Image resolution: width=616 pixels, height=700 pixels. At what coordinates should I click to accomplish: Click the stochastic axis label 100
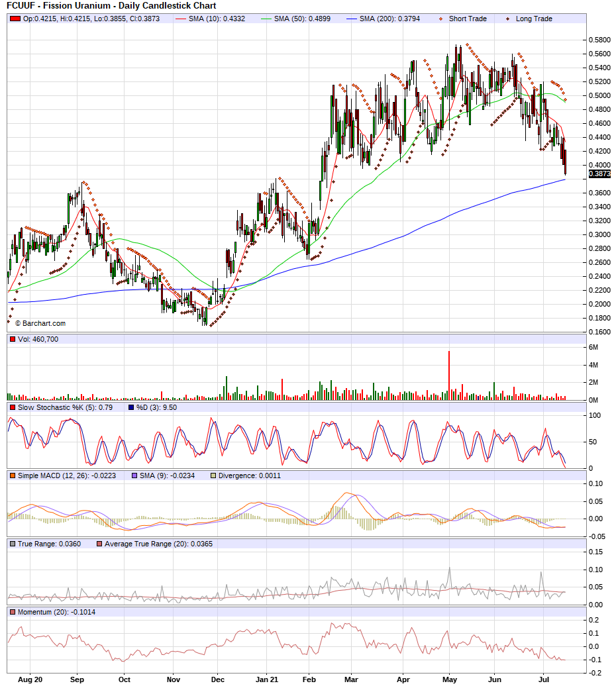point(595,416)
